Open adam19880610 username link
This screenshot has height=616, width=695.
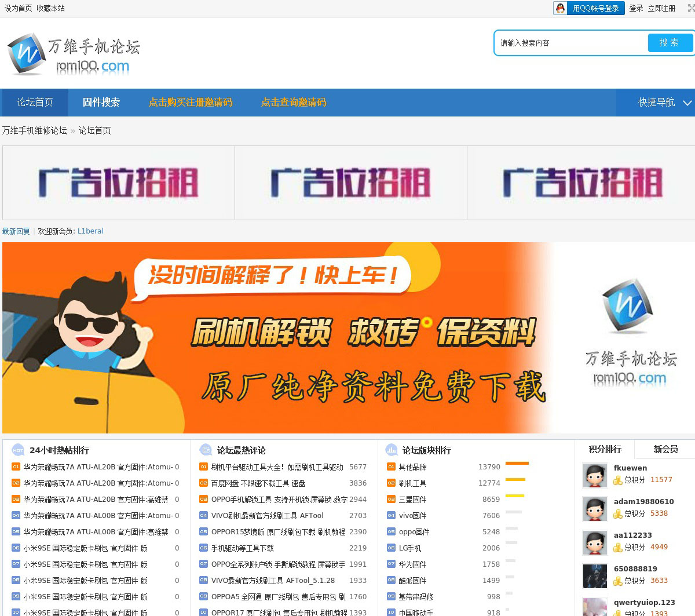click(644, 502)
